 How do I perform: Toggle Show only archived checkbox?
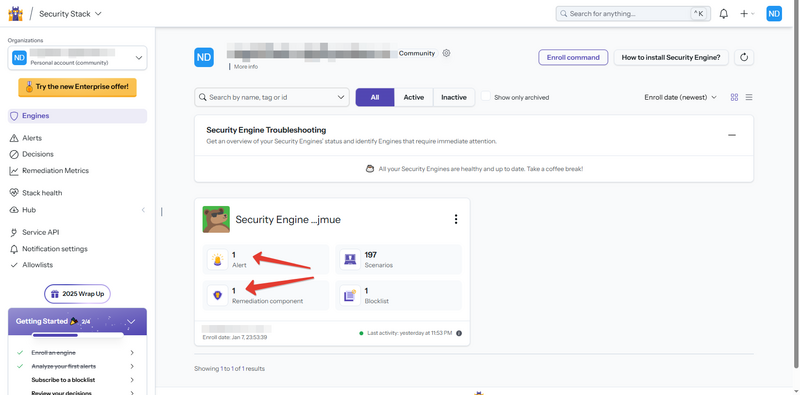click(486, 96)
